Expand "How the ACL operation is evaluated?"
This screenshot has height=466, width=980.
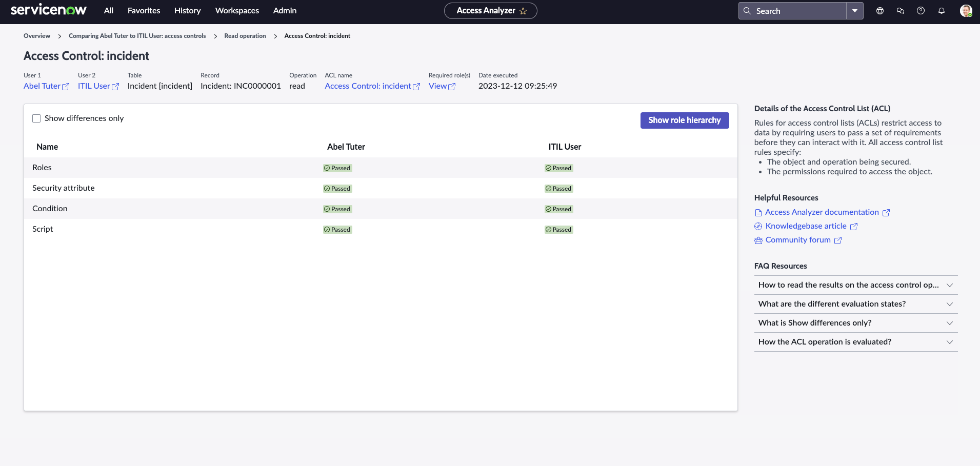tap(856, 342)
